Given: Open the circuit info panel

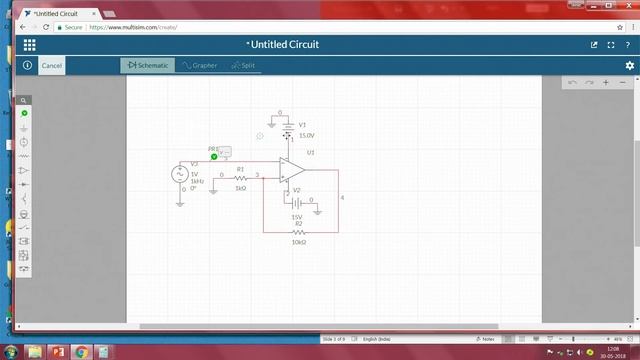Looking at the screenshot, I should point(27,65).
